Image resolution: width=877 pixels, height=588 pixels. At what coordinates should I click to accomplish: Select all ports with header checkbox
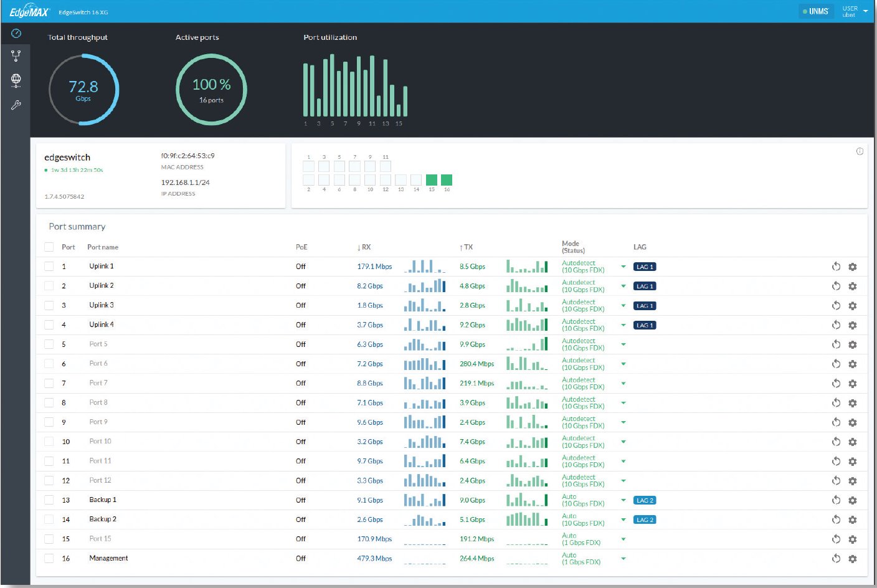click(49, 247)
